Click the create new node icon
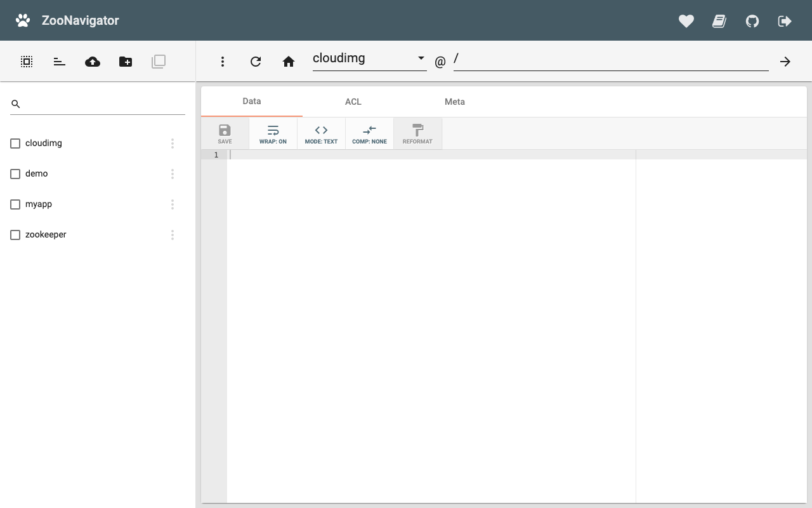This screenshot has width=812, height=508. click(x=126, y=62)
